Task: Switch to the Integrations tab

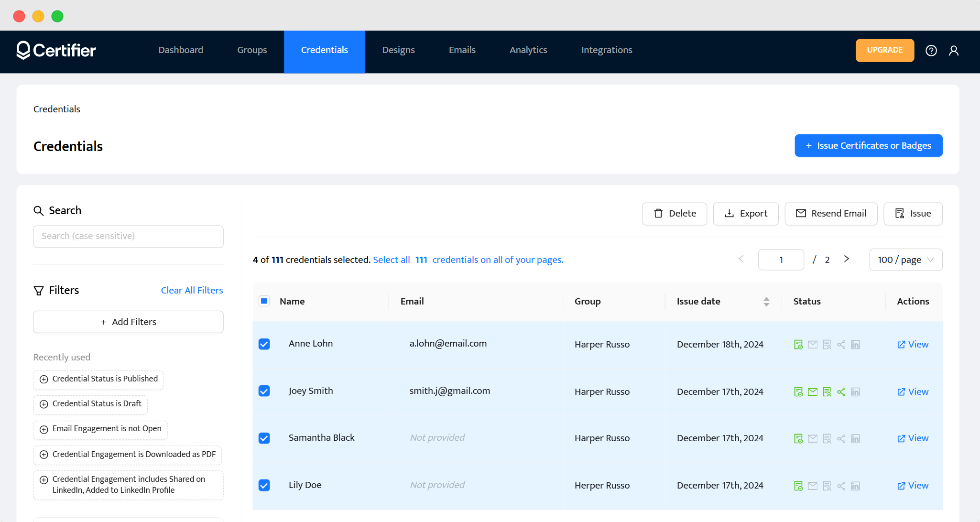Action: (x=607, y=50)
